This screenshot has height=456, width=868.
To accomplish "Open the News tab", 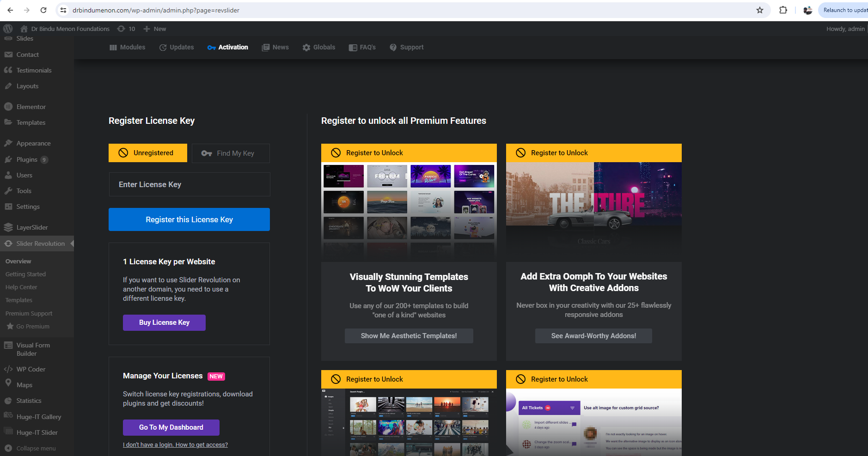I will click(275, 47).
